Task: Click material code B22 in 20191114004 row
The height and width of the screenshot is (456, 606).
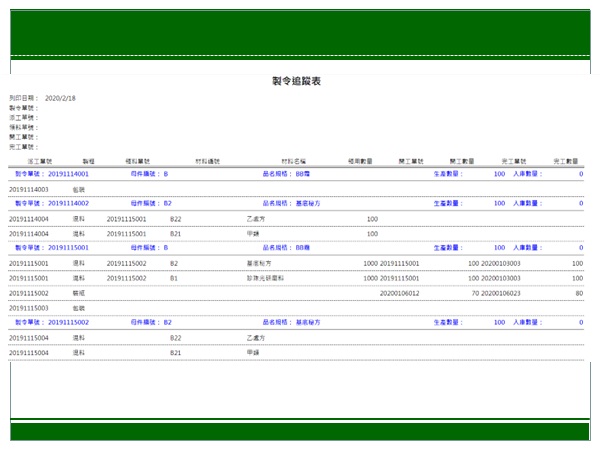Action: (x=175, y=219)
